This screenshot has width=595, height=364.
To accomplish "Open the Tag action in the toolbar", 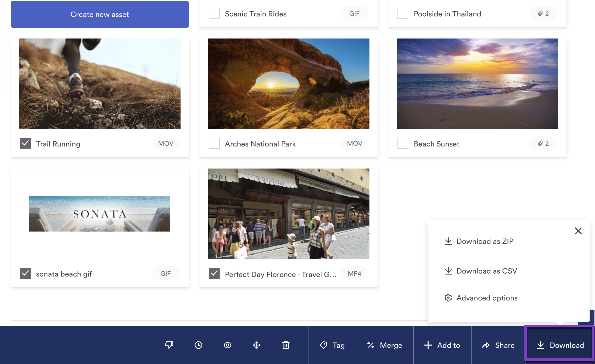I will [332, 345].
